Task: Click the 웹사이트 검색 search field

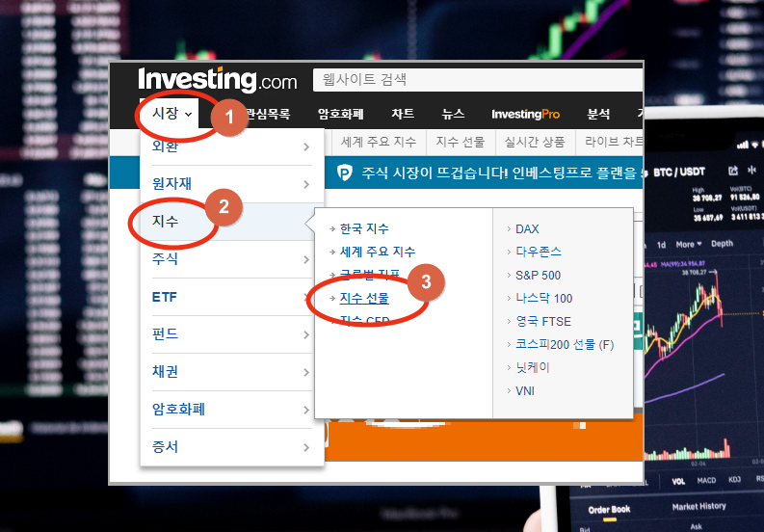Action: [478, 79]
